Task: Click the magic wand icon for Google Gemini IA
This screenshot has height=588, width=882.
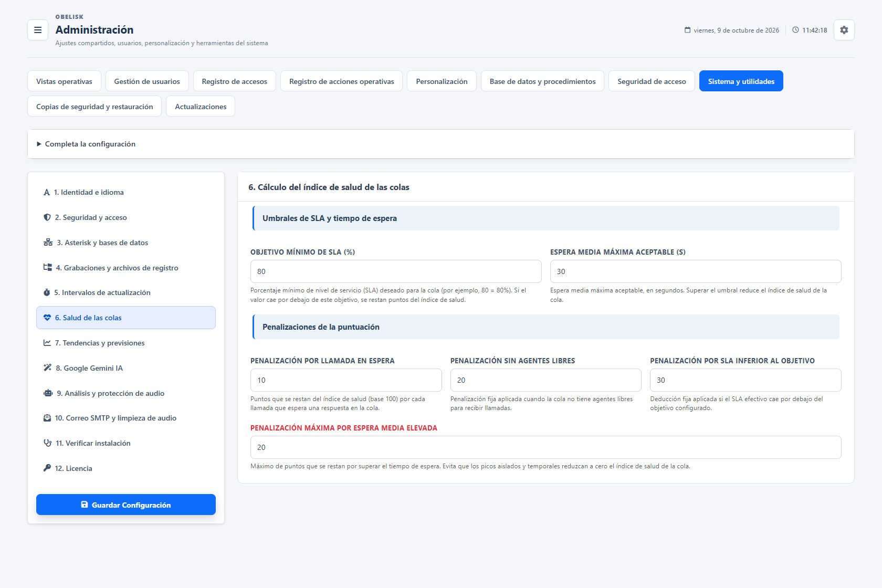Action: (x=48, y=368)
